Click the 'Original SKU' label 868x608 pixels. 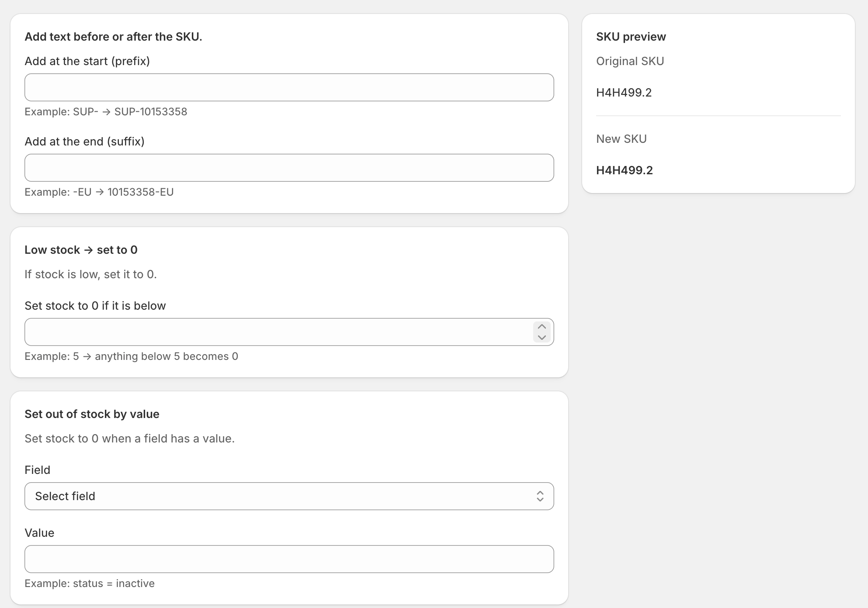[x=630, y=61]
